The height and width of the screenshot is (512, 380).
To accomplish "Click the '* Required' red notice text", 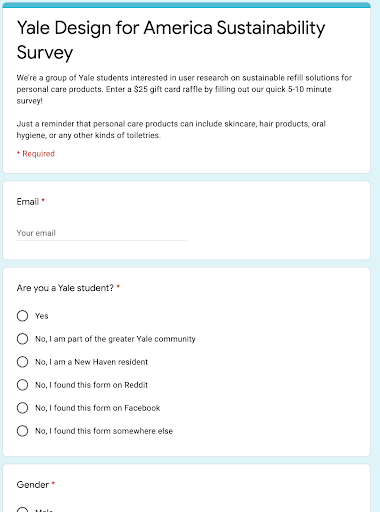I will click(36, 154).
